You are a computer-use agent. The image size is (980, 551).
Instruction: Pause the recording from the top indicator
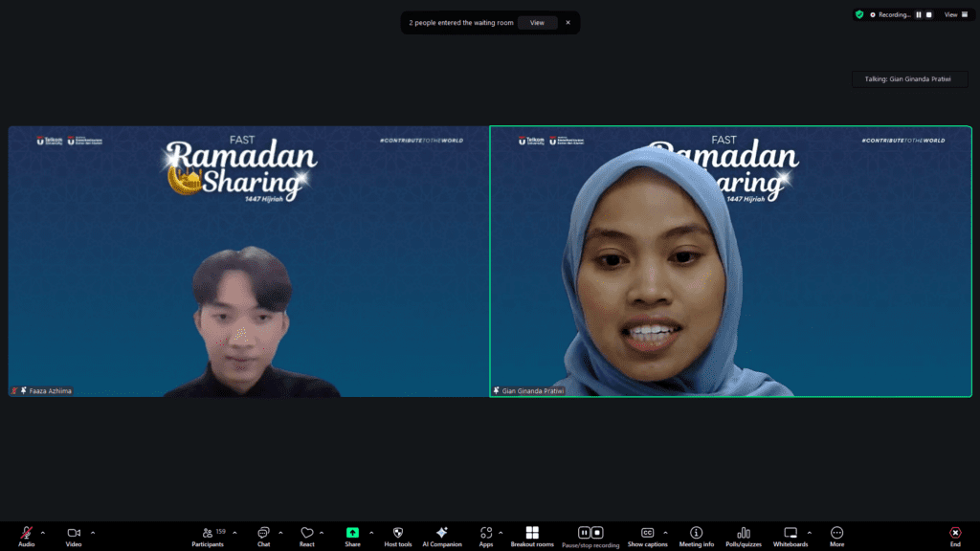(919, 14)
